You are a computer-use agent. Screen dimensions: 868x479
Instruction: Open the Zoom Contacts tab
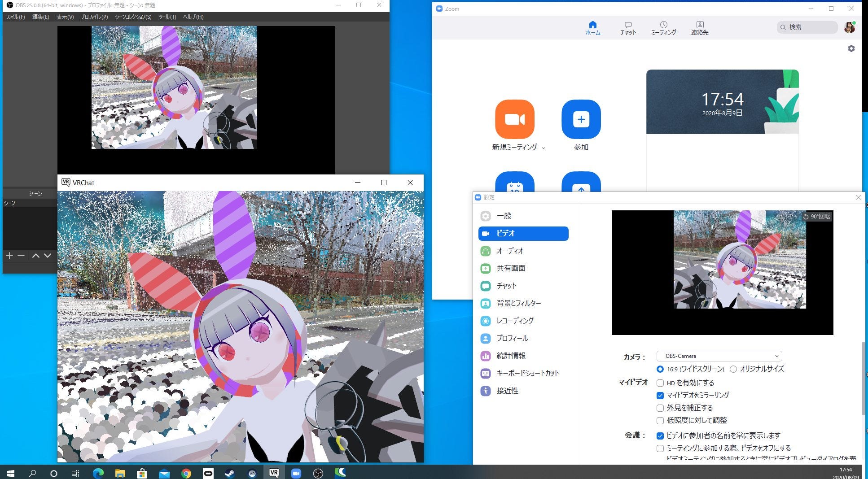(x=700, y=28)
